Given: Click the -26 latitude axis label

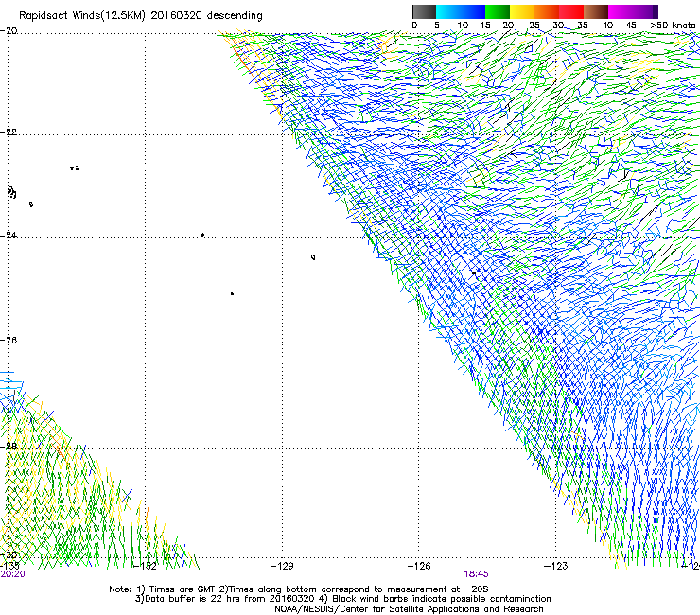Looking at the screenshot, I should point(9,341).
